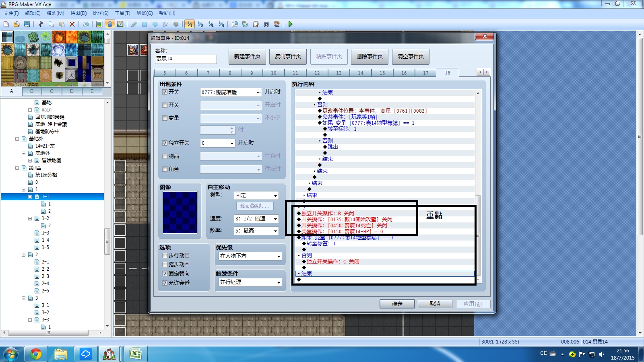Open the Database toolbar icon
Screen dimensions: 644x362
coord(235,24)
